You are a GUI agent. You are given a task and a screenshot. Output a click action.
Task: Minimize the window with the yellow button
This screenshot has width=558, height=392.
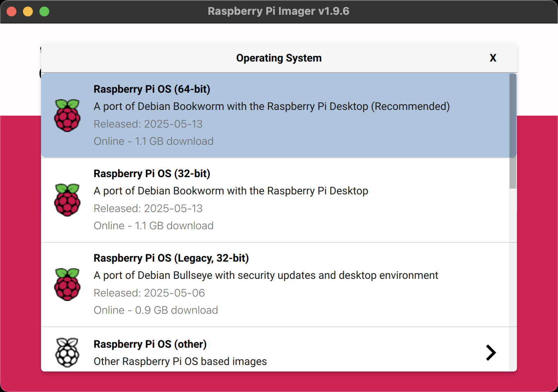[x=28, y=11]
